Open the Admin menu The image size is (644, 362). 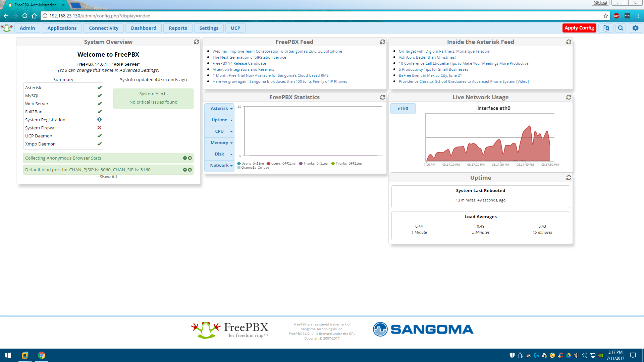[27, 28]
